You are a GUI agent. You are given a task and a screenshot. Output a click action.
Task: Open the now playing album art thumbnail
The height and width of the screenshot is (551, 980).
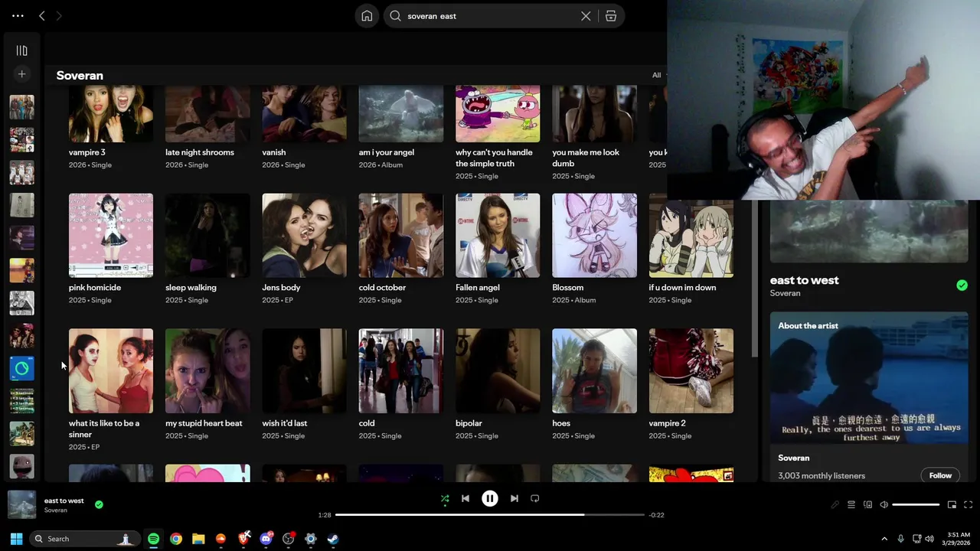pos(21,504)
